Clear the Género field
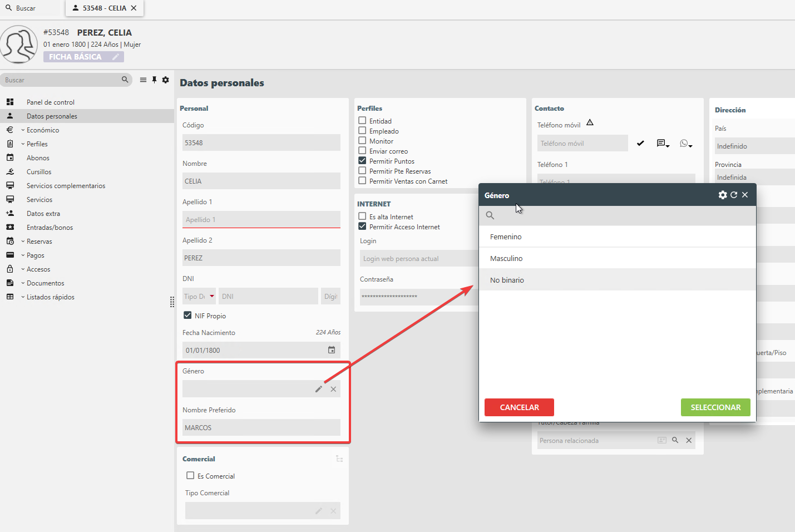 (x=333, y=389)
